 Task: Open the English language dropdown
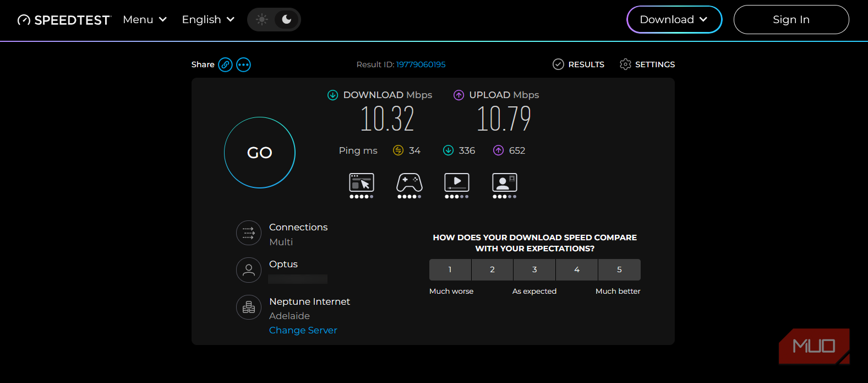pyautogui.click(x=208, y=19)
